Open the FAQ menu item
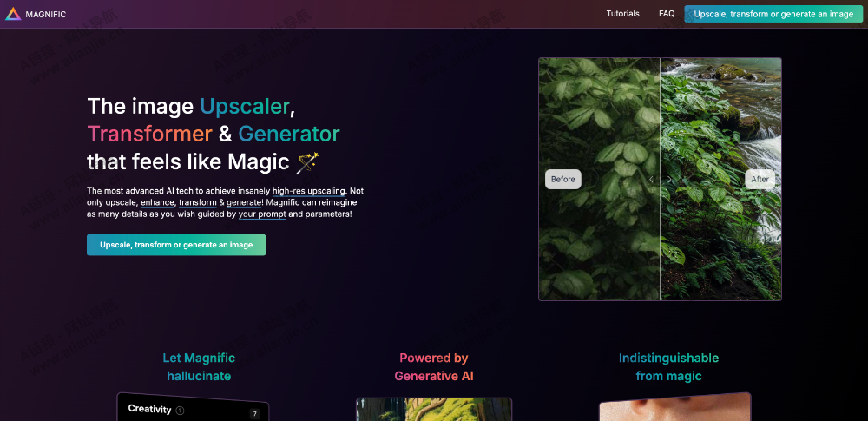The height and width of the screenshot is (421, 868). [x=667, y=14]
